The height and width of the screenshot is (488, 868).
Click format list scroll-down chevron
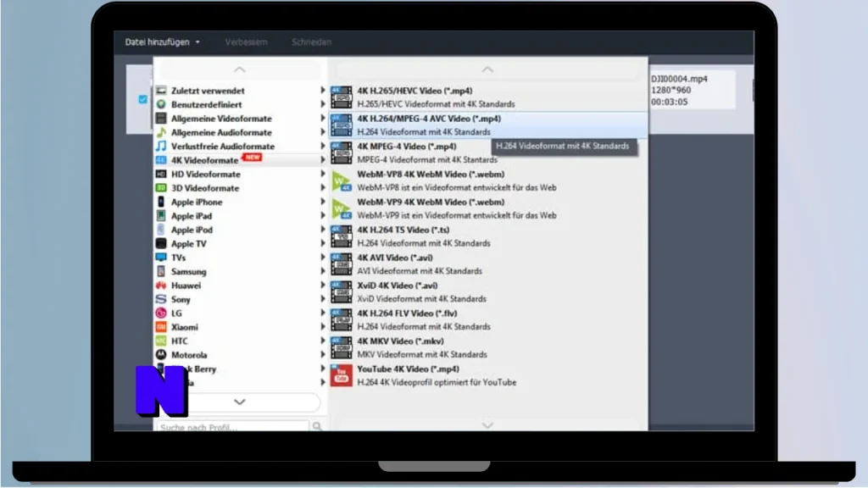point(487,425)
